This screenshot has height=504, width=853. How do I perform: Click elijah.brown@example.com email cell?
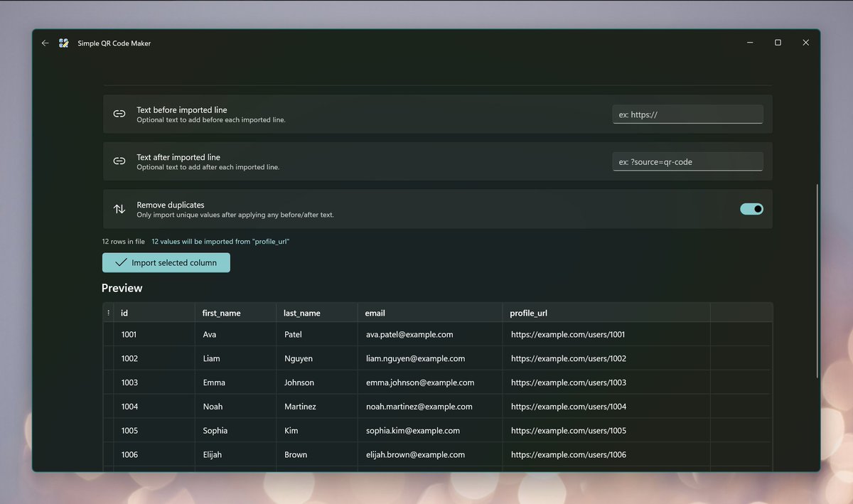pos(430,454)
